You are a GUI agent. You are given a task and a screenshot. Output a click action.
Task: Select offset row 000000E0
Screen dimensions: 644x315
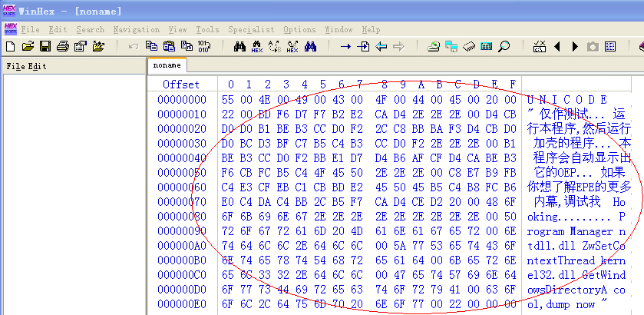[x=182, y=304]
